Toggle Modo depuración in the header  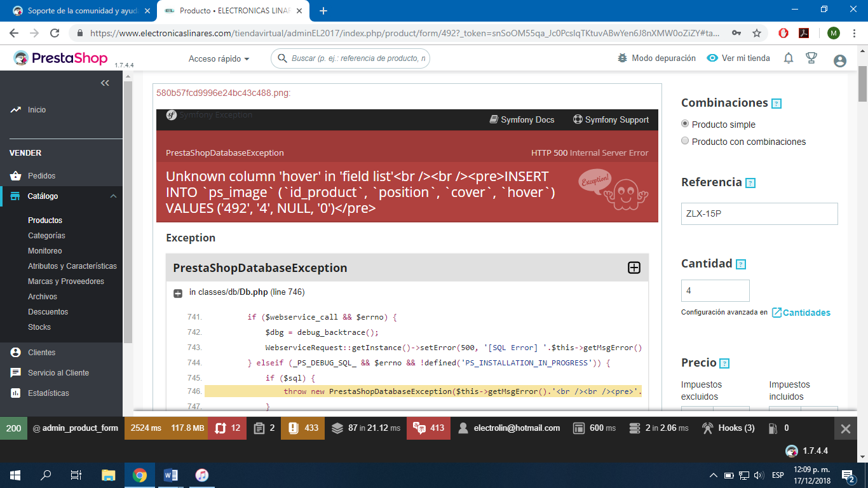click(656, 58)
